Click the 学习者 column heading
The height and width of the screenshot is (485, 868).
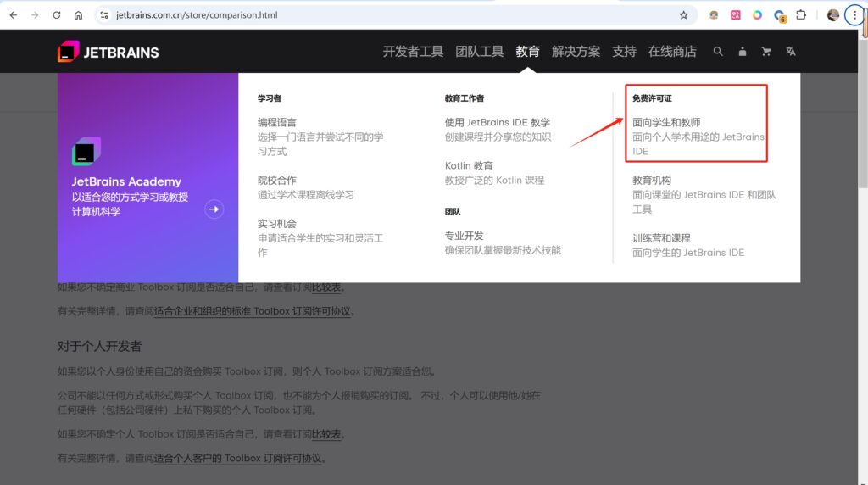269,98
